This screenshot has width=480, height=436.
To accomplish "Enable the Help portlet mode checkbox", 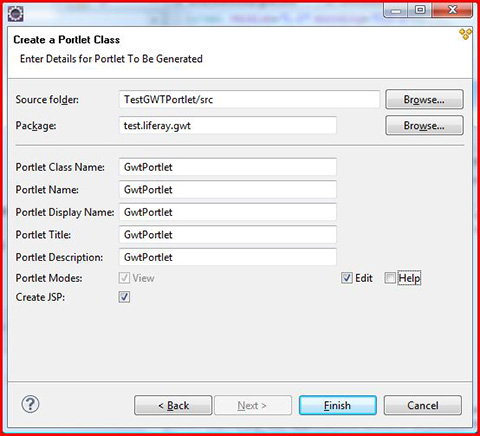I will [390, 278].
